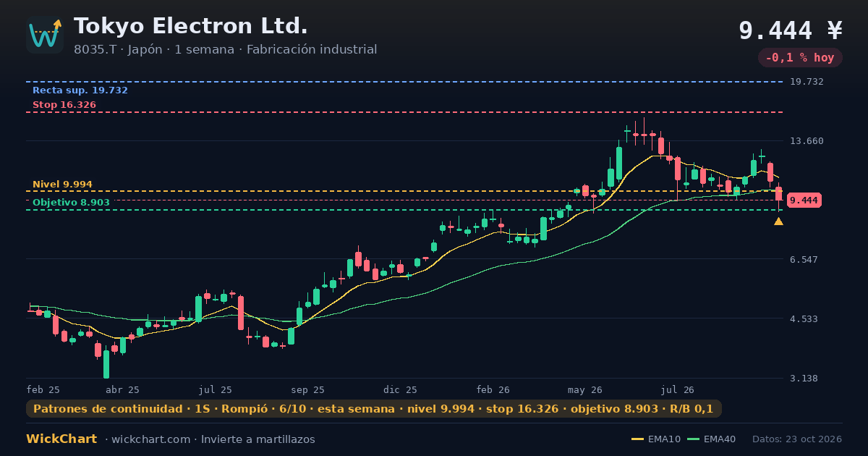Click the may 26 date label
The image size is (868, 456).
tap(585, 389)
